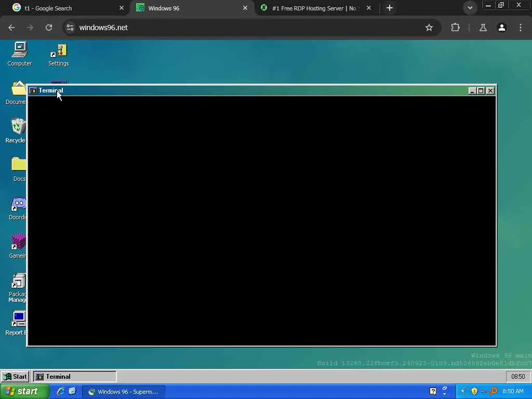Click the Windows 96 taskbar clock
Viewport: 532px width, 399px height.
[x=518, y=376]
